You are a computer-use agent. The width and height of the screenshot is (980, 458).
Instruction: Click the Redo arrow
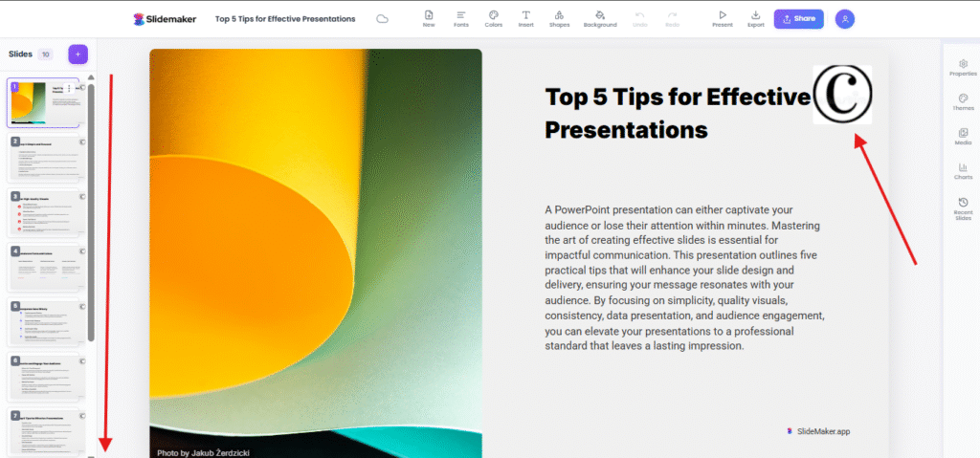coord(673,15)
